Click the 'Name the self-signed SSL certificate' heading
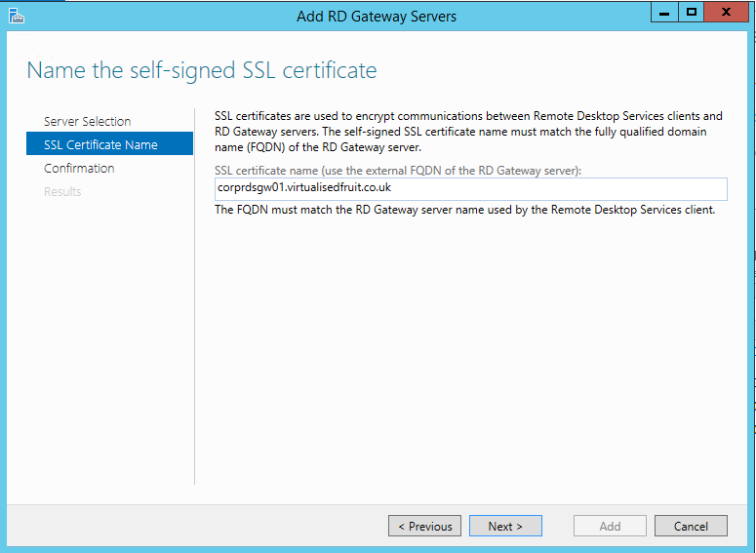The image size is (756, 553). (x=201, y=70)
